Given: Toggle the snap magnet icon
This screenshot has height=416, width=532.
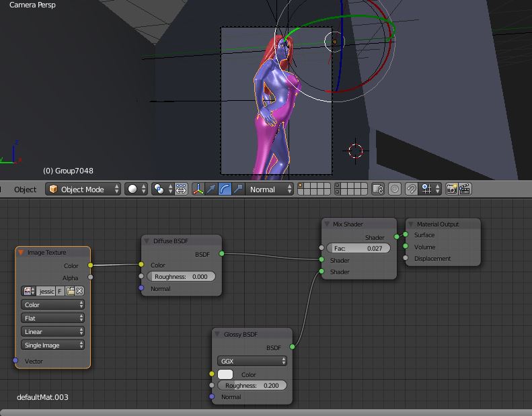Looking at the screenshot, I should pos(411,190).
